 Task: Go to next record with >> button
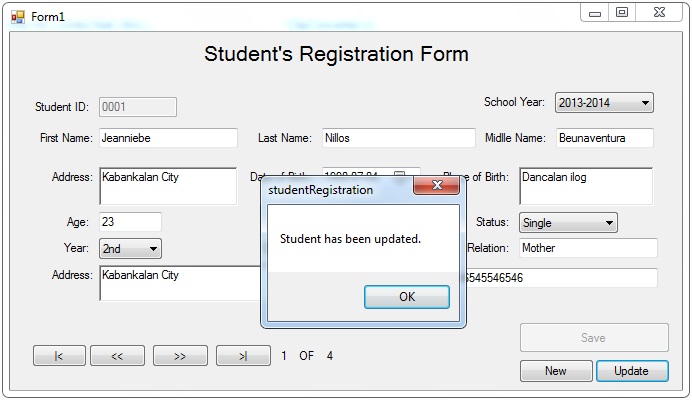(x=180, y=356)
